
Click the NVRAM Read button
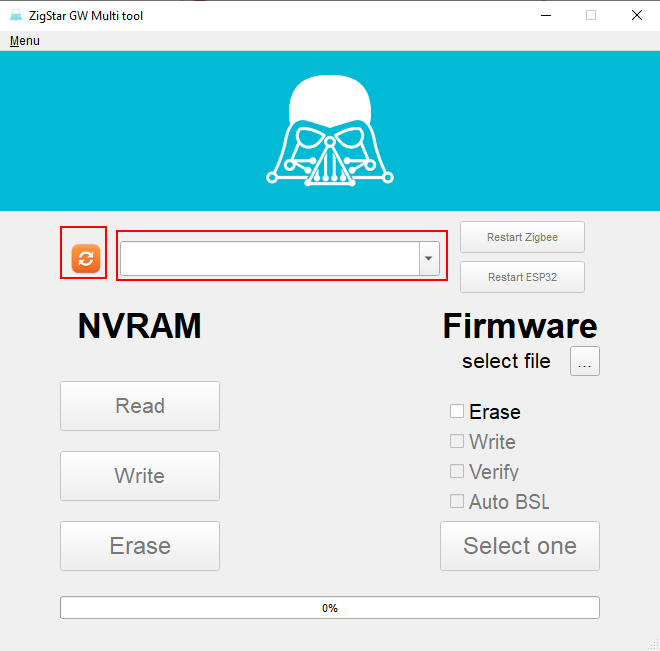(140, 406)
